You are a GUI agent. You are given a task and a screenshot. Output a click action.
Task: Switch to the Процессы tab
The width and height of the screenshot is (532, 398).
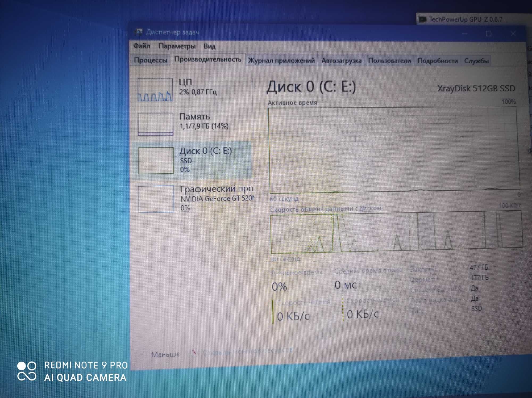tap(151, 60)
